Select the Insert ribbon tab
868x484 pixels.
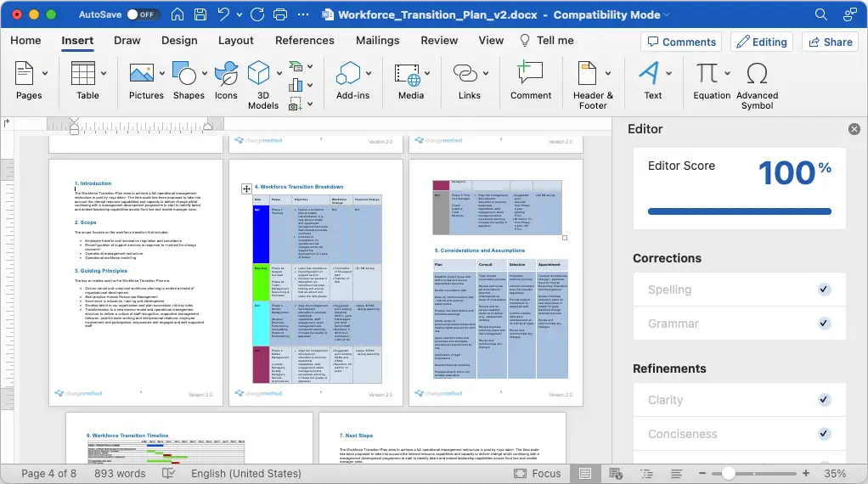click(x=77, y=41)
